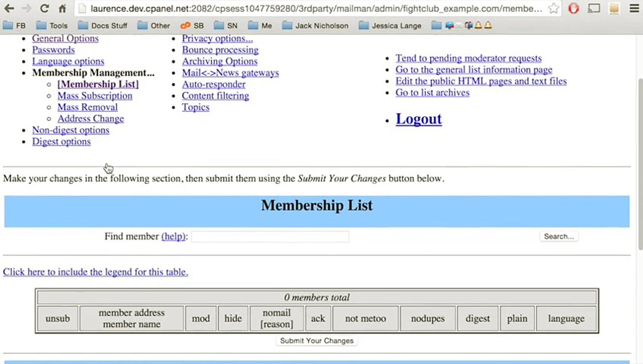This screenshot has height=364, width=643.
Task: Go to Digest options
Action: tap(61, 142)
